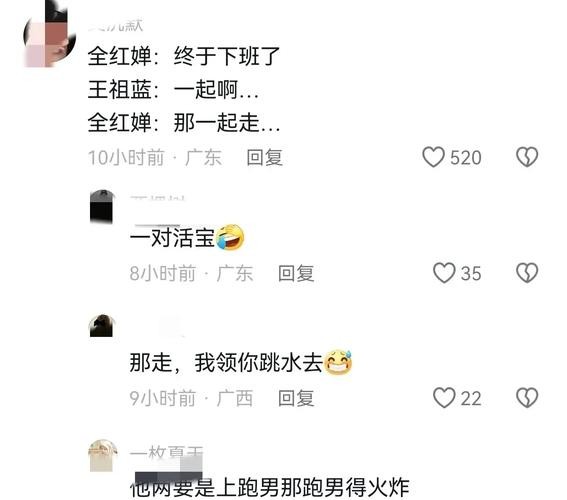This screenshot has width=567, height=500.
Task: Open username above 全红婵 comment
Action: [116, 25]
